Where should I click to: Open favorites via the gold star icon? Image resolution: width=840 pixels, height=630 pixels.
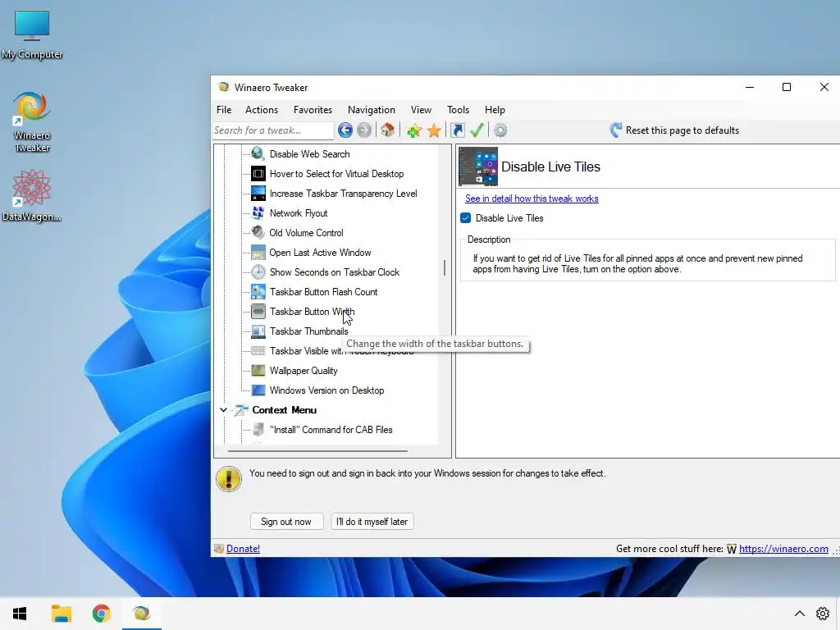pyautogui.click(x=434, y=130)
